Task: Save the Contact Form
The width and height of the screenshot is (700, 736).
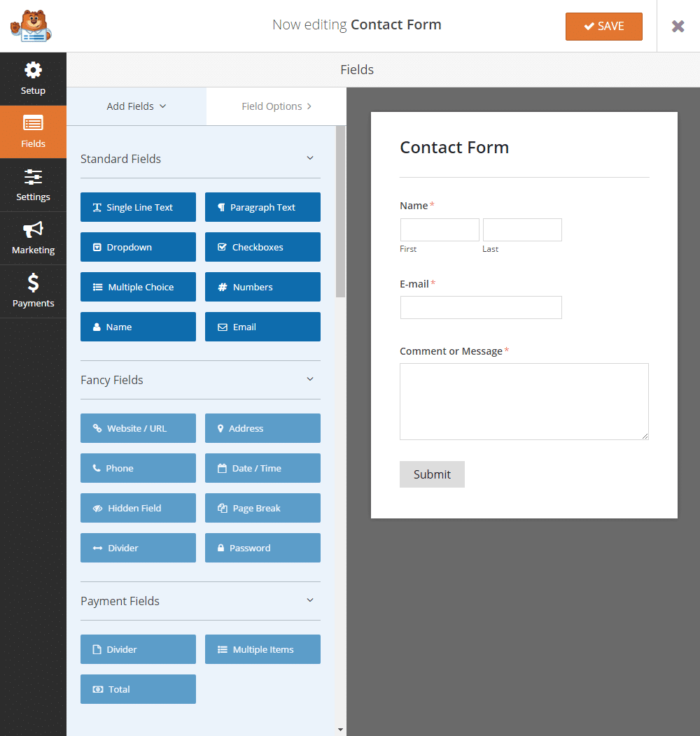Action: [x=603, y=26]
